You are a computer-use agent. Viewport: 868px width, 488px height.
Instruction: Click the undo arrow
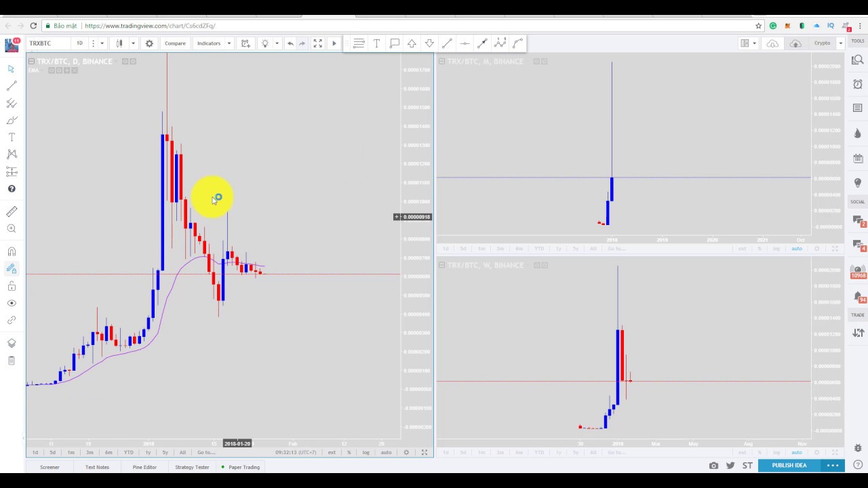pos(290,43)
